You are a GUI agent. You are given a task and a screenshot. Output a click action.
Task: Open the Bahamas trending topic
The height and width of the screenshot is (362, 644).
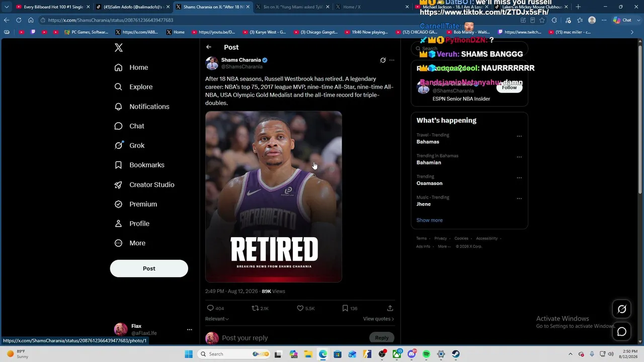pos(428,142)
